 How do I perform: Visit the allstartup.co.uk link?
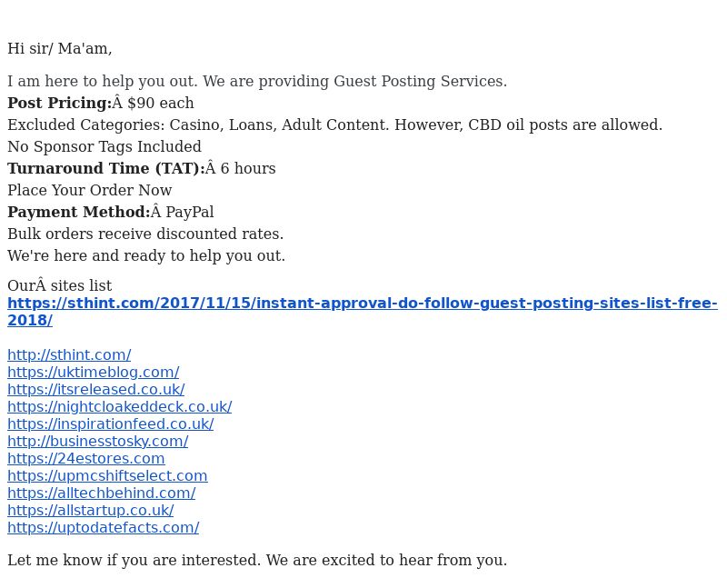90,510
